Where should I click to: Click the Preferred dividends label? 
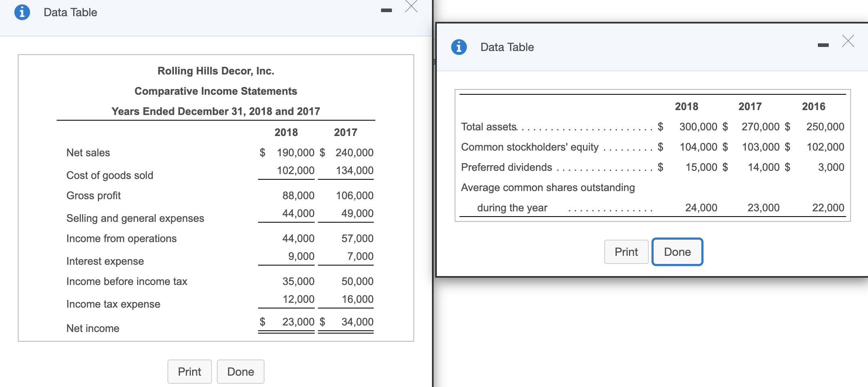point(506,167)
